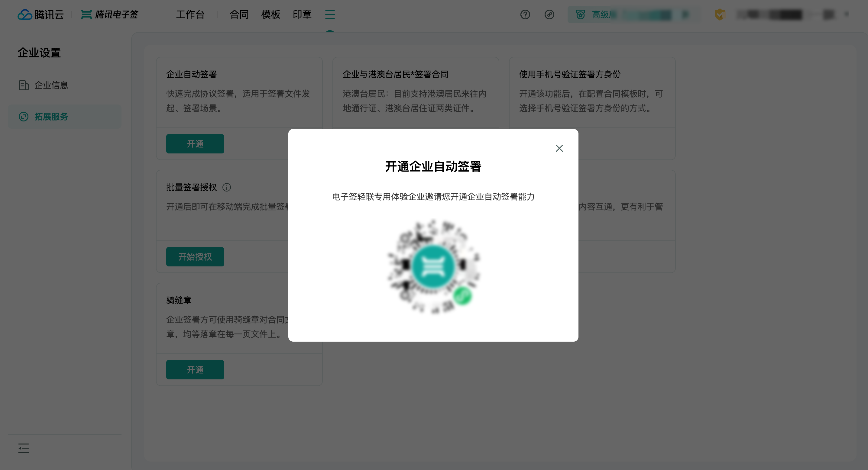Screen dimensions: 868x470
Task: Click 开通 under 企业自动签署
Action: 195,144
